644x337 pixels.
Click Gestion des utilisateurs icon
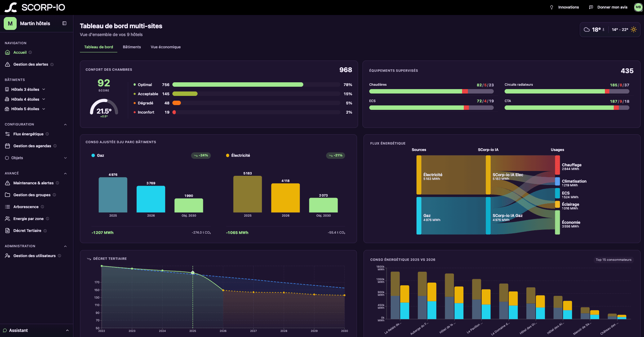click(7, 256)
